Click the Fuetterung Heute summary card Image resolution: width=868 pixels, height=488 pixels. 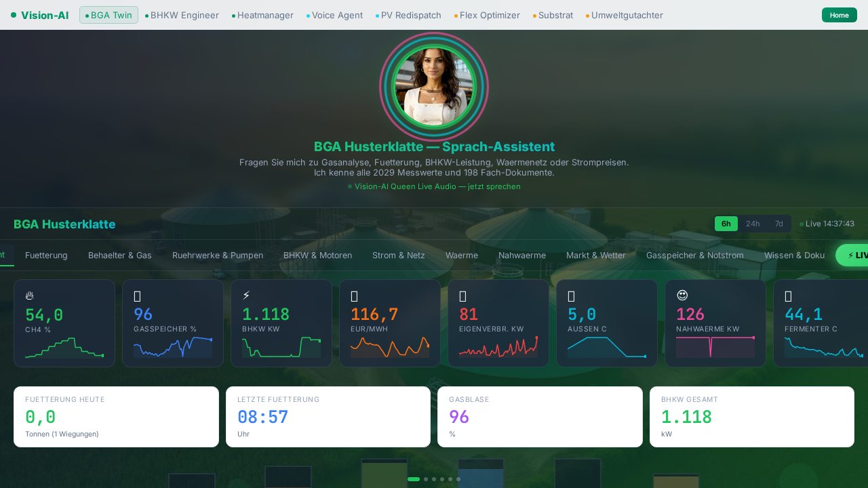(116, 417)
